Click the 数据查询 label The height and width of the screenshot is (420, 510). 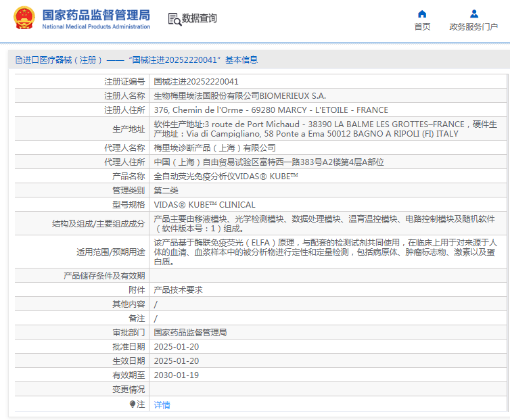[x=199, y=18]
